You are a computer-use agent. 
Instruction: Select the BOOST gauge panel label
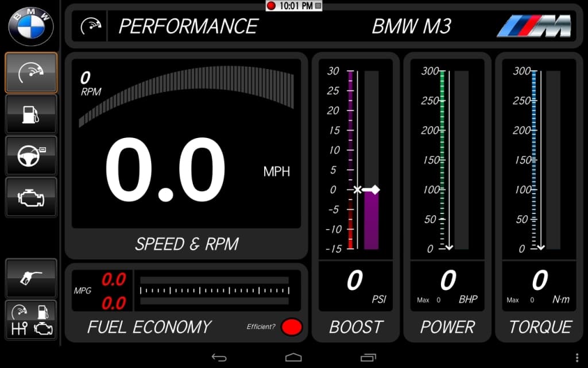tap(355, 327)
